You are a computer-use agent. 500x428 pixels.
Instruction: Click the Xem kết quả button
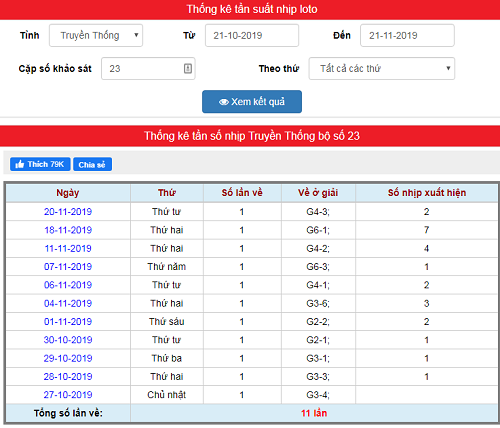(x=252, y=102)
